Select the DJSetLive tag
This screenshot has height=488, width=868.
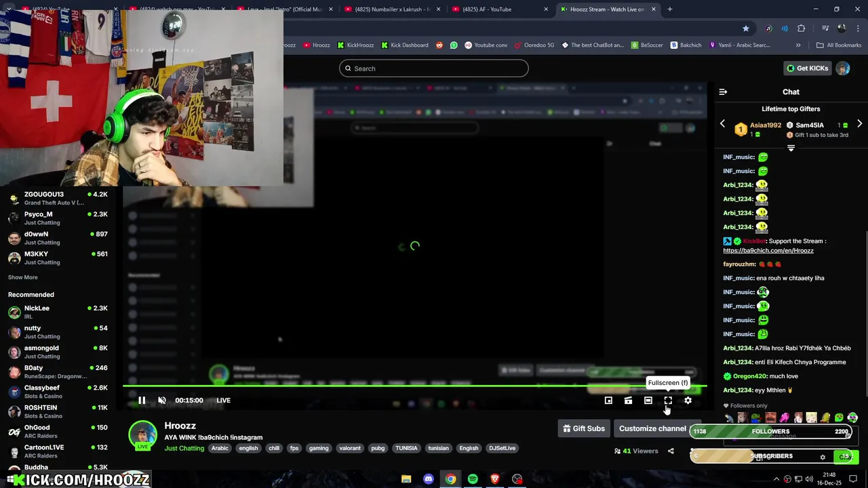pyautogui.click(x=502, y=448)
